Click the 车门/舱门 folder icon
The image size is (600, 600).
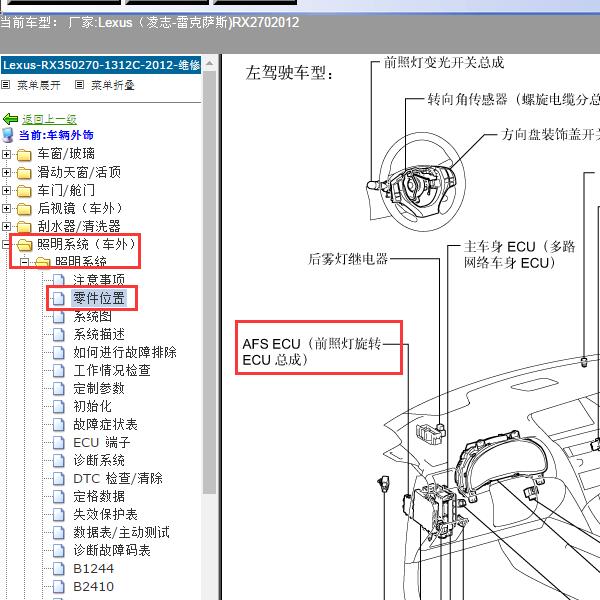pos(24,191)
